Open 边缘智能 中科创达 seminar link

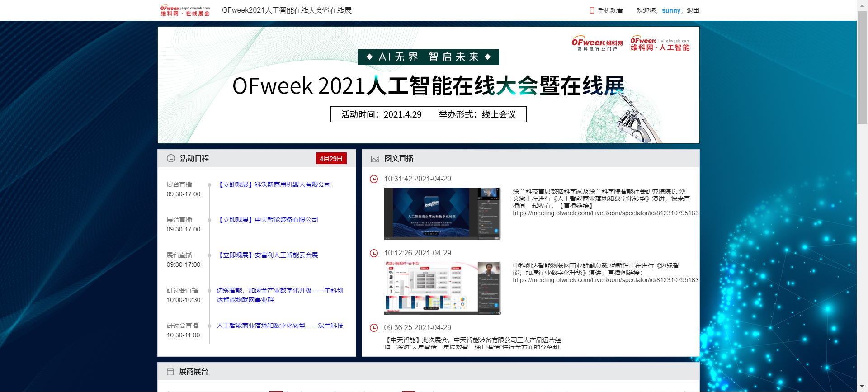click(280, 295)
